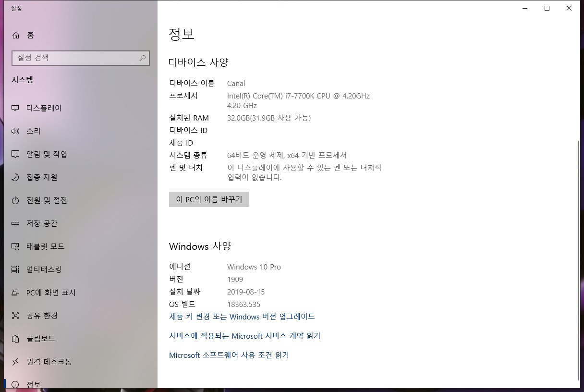Click the Windows 사양 heading
This screenshot has height=392, width=584.
tap(200, 246)
